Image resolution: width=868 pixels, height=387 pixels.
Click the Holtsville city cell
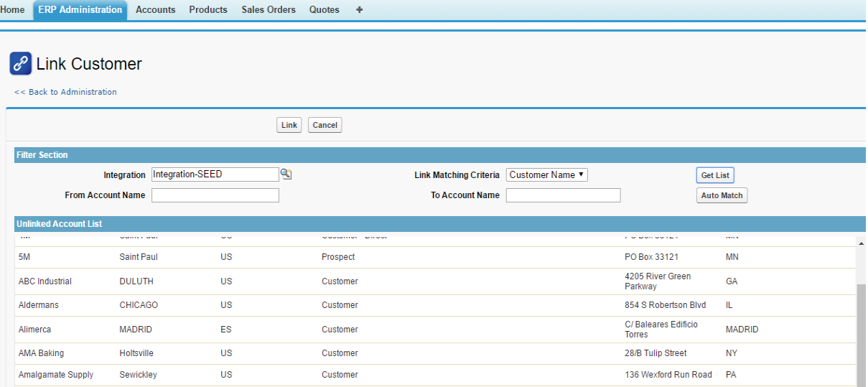136,353
